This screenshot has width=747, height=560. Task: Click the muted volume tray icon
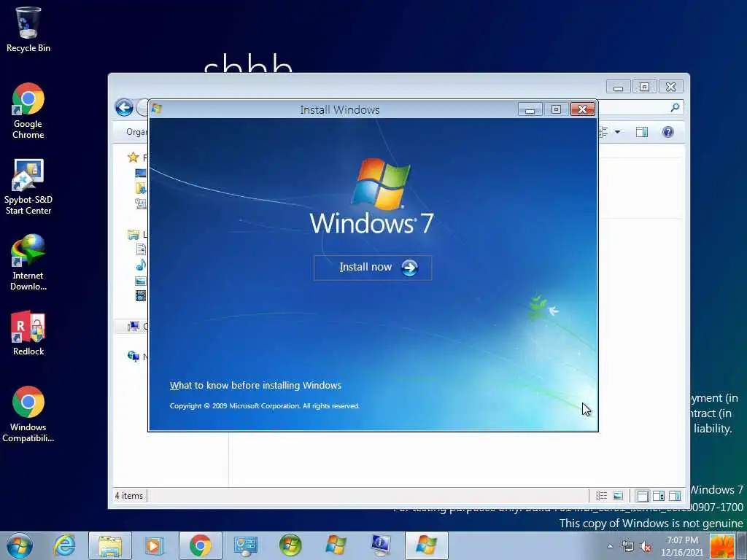coord(646,546)
